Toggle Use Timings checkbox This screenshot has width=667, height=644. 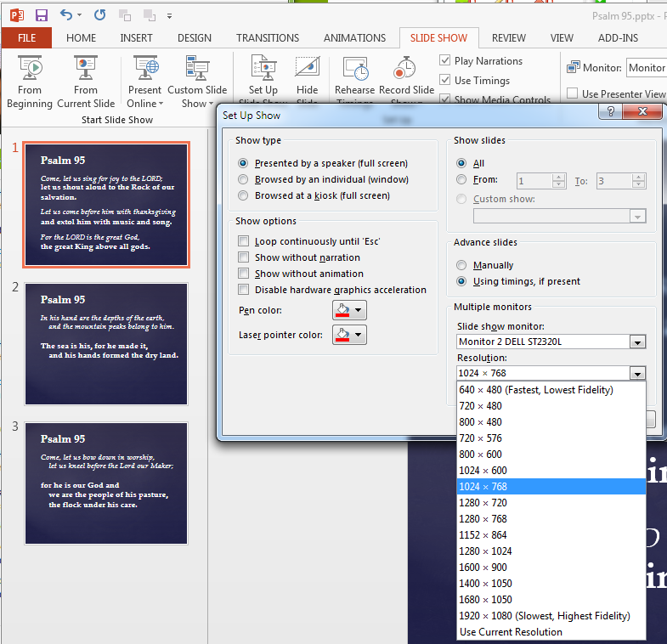(445, 80)
